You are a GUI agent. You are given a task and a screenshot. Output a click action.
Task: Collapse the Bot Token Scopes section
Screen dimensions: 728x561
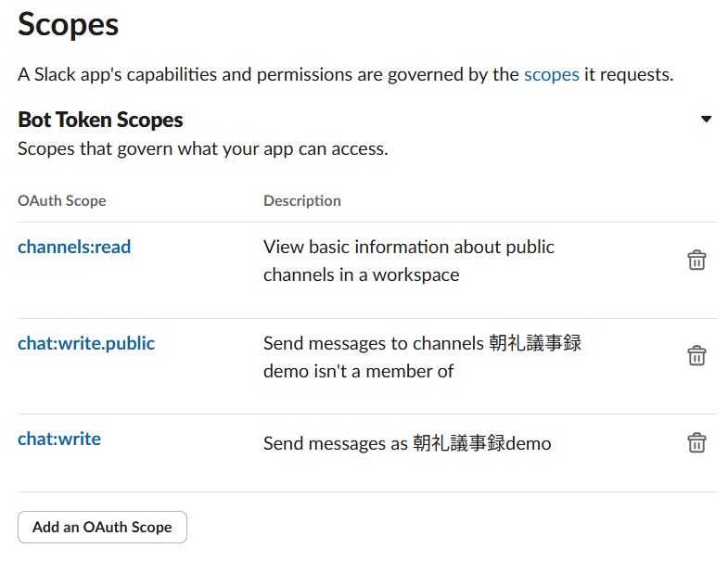[x=706, y=120]
